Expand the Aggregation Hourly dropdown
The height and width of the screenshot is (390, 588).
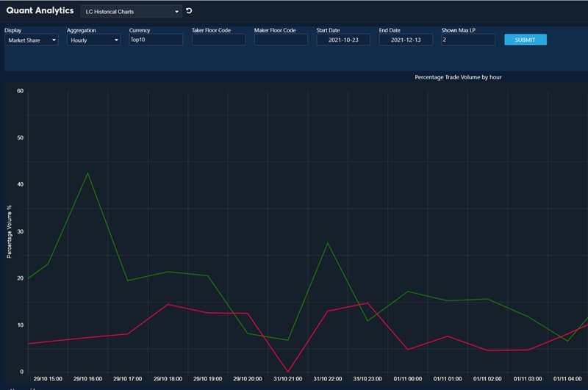point(93,40)
